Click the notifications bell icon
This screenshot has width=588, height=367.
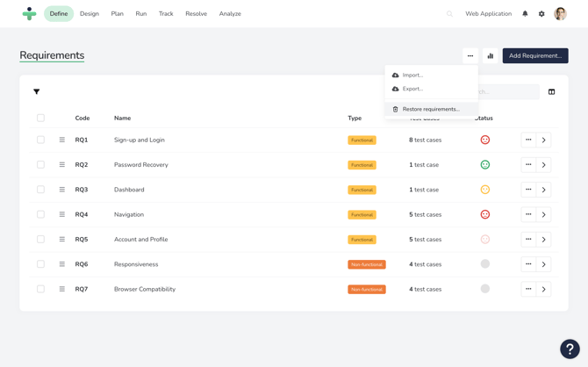click(526, 14)
